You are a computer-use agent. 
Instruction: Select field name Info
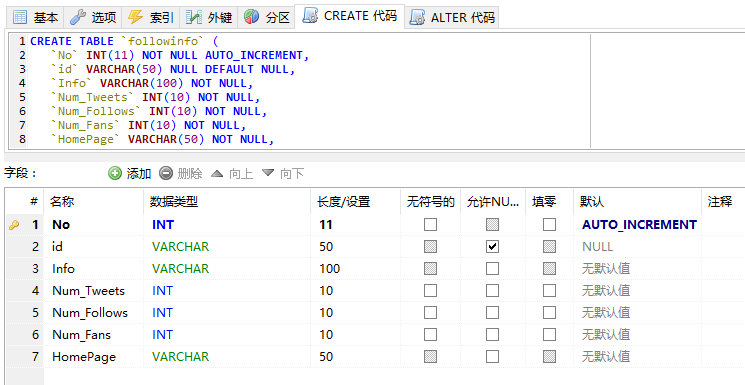pyautogui.click(x=63, y=269)
